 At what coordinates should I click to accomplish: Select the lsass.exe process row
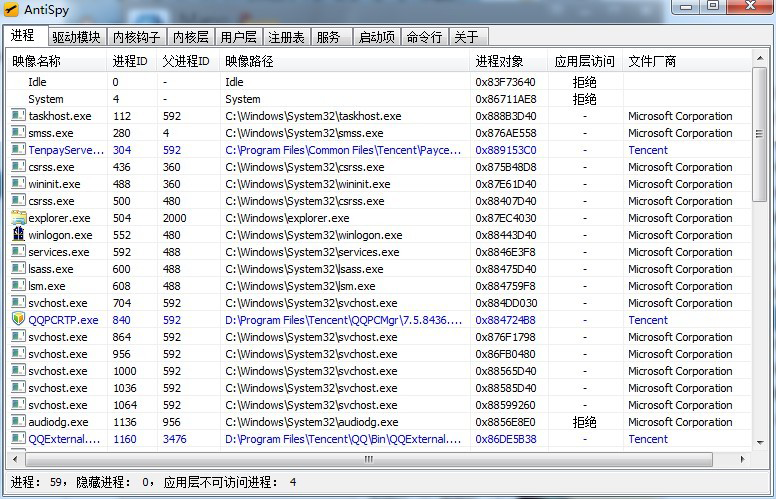pos(50,269)
